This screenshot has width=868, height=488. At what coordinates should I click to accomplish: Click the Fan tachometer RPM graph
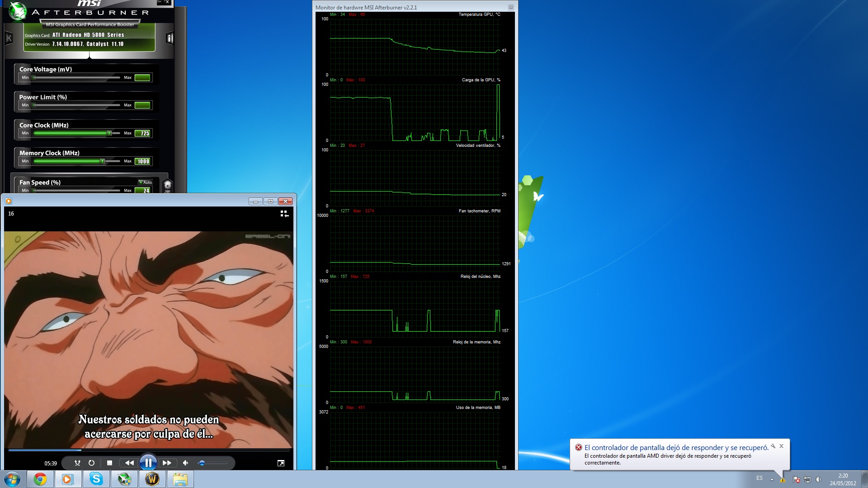(415, 244)
